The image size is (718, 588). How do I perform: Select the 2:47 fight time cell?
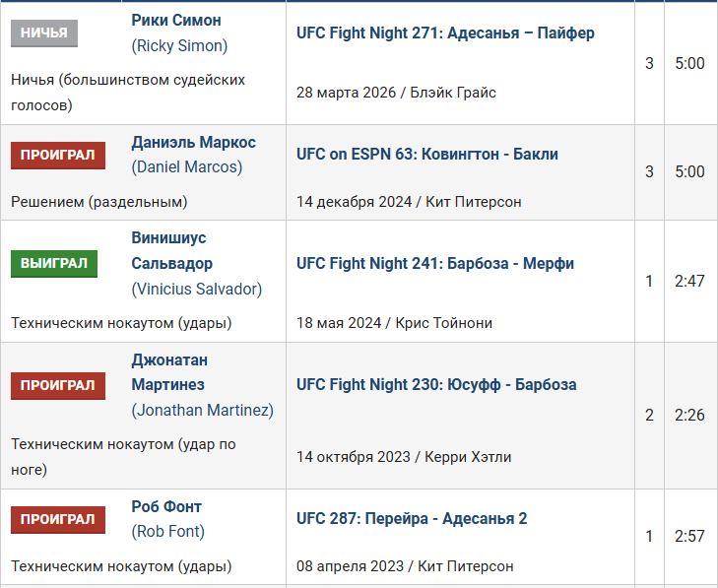coord(689,281)
